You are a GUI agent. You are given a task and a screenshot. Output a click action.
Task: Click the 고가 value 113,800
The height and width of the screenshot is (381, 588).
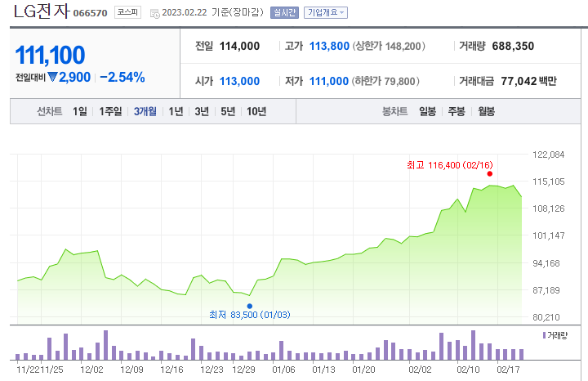point(329,46)
